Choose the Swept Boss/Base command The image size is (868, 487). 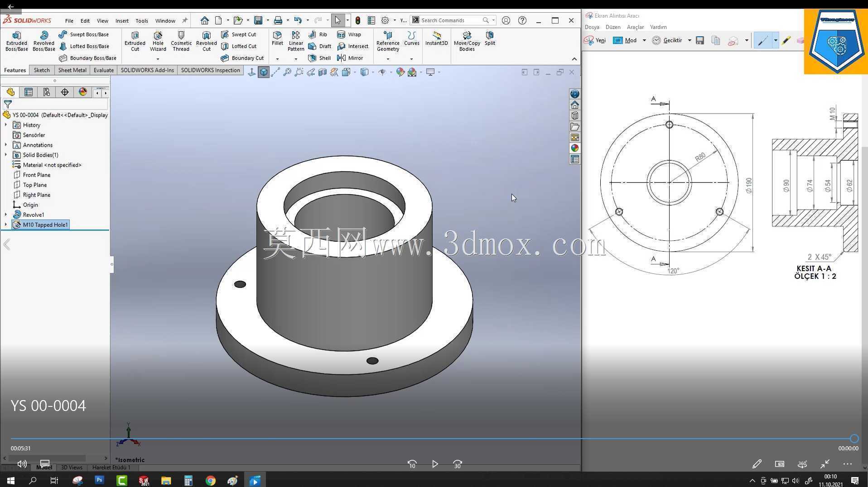click(84, 34)
